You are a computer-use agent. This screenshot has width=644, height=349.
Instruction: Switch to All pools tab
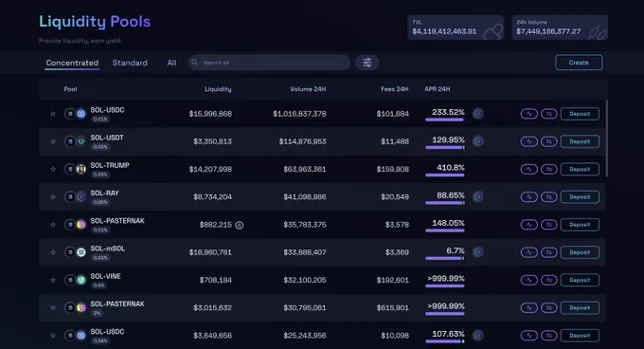171,63
